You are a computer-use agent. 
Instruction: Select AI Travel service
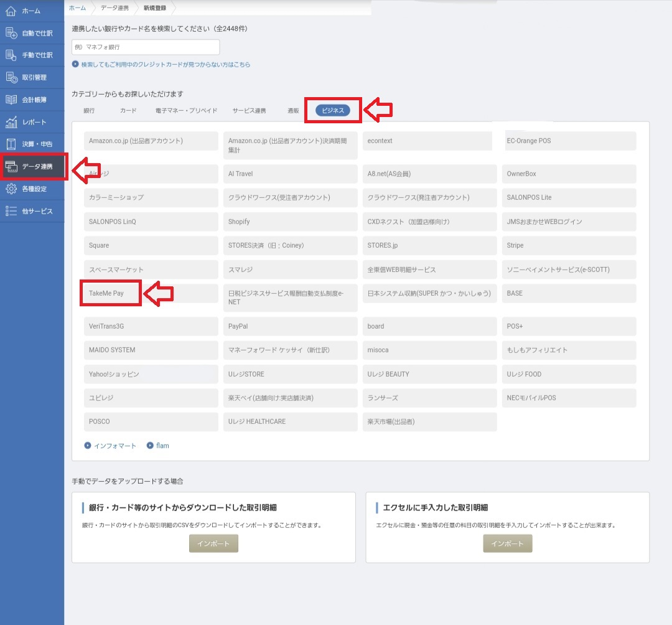(290, 174)
